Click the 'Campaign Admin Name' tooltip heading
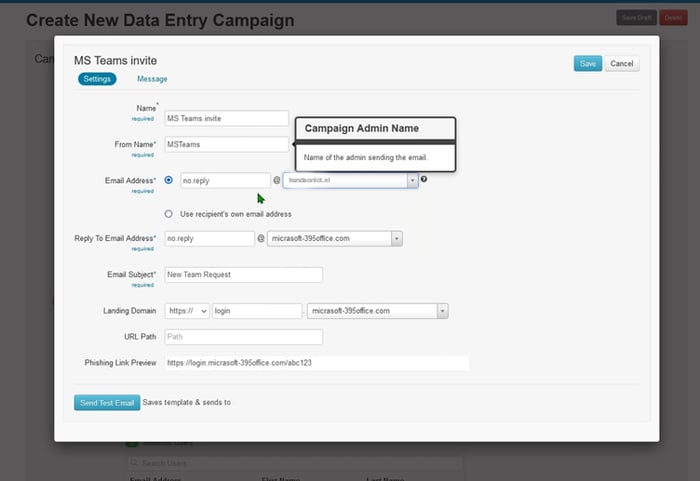Viewport: 700px width, 481px height. pos(362,129)
